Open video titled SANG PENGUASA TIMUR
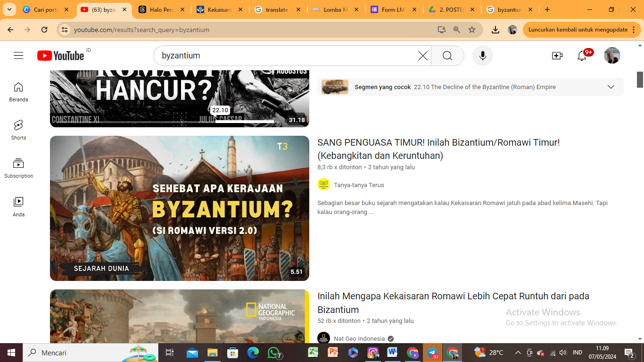The height and width of the screenshot is (362, 644). click(438, 149)
